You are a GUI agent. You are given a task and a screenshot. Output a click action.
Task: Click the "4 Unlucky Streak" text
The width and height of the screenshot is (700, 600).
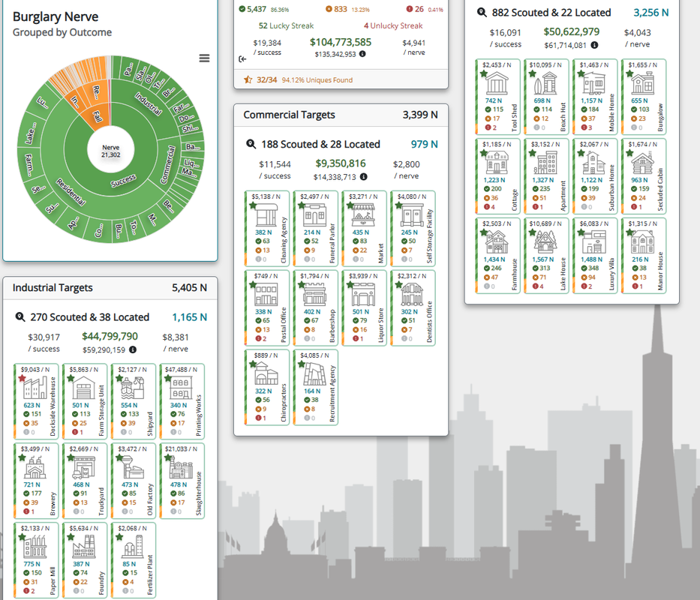tap(393, 26)
